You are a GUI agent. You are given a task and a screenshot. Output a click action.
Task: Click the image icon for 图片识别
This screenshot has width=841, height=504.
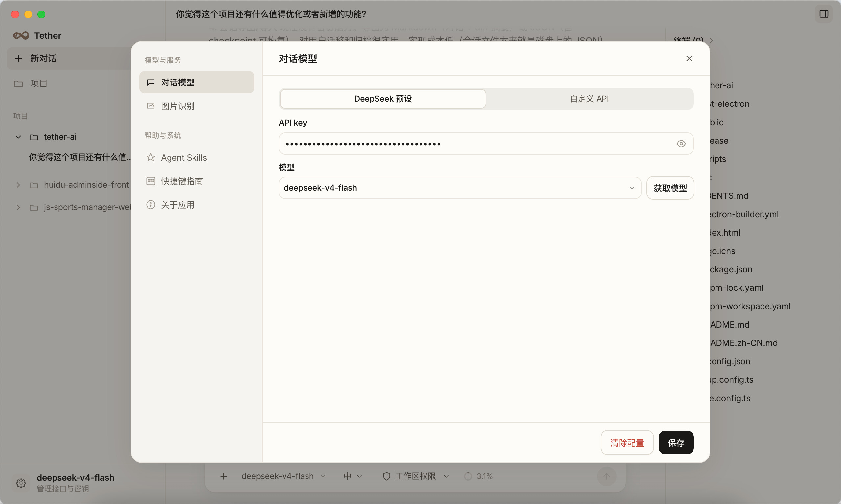[151, 106]
